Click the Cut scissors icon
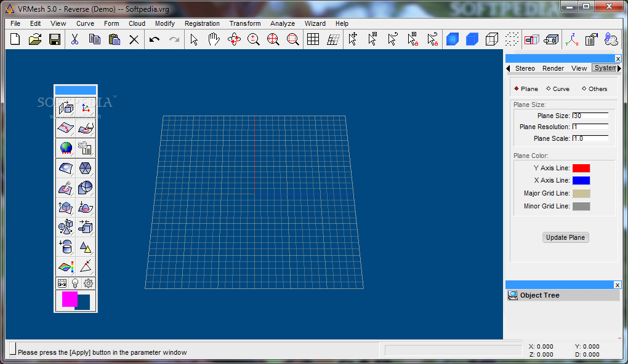 pyautogui.click(x=74, y=39)
